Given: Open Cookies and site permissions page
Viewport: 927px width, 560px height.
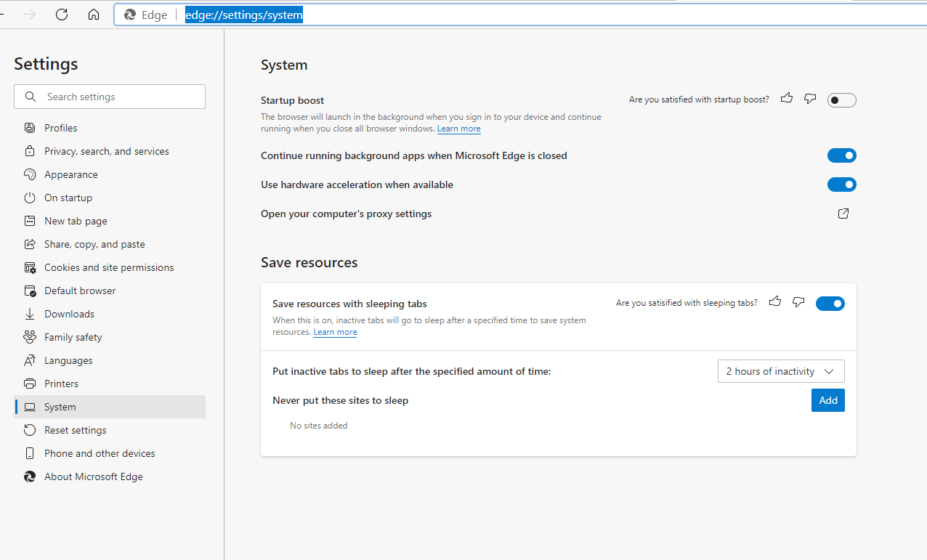Looking at the screenshot, I should pos(110,267).
